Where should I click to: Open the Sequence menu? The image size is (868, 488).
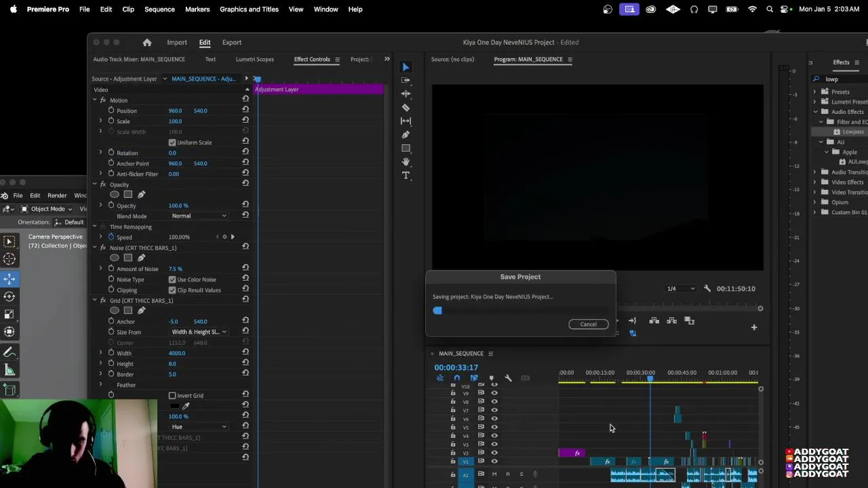click(159, 9)
